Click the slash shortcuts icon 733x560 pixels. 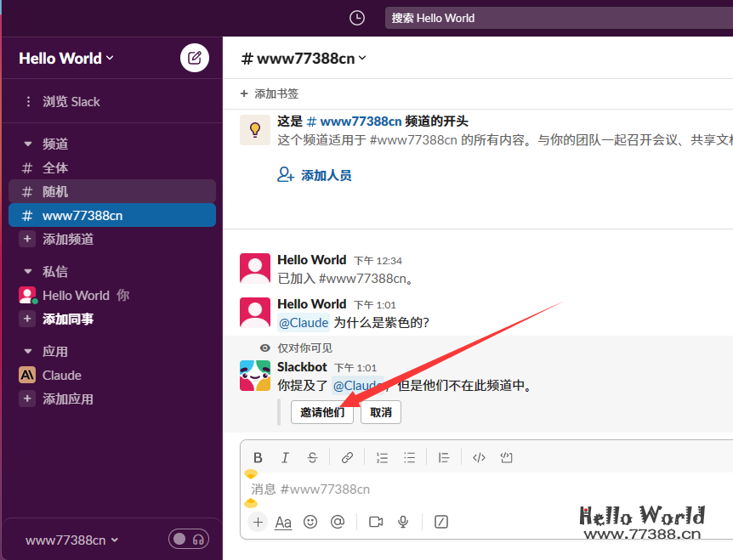click(x=440, y=522)
